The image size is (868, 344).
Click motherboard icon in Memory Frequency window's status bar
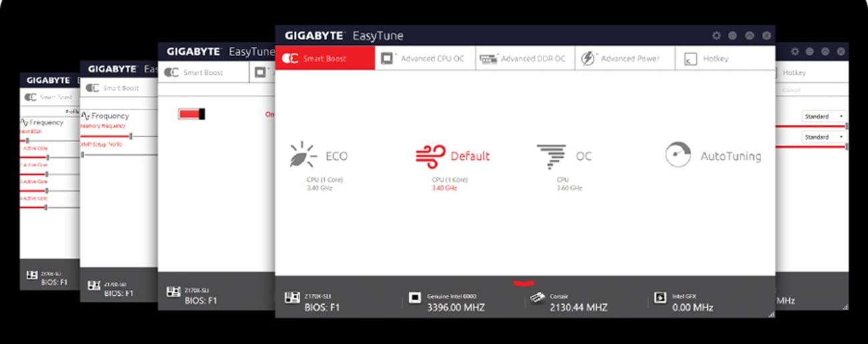point(94,286)
